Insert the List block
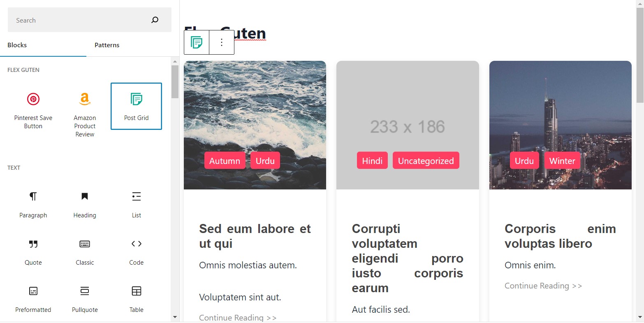 tap(136, 204)
